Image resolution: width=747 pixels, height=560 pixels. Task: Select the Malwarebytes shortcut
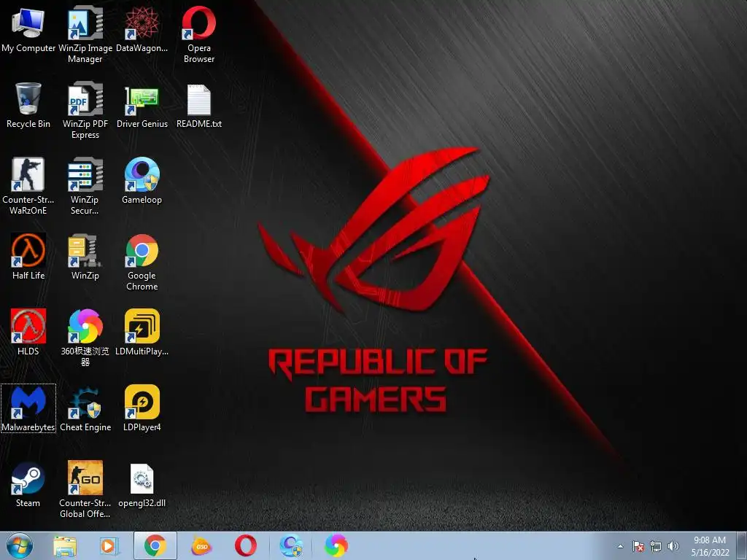click(x=28, y=408)
